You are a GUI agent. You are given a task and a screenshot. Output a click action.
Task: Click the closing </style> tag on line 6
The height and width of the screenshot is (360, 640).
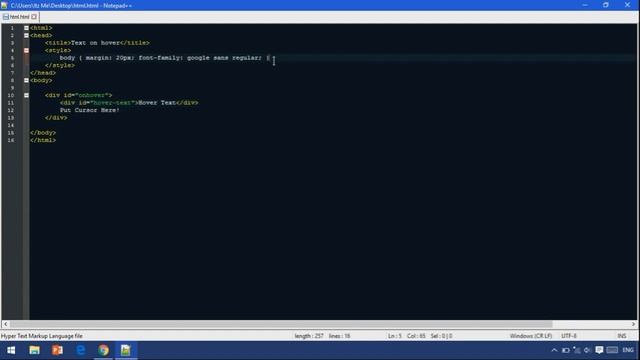click(60, 65)
